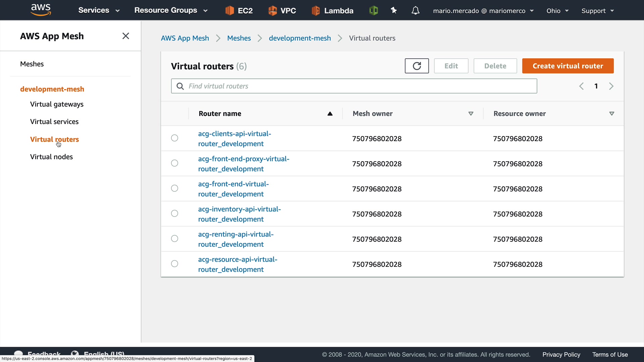The image size is (644, 362).
Task: Select acg-resource-api-virtual-router_development radio button
Action: coord(174,264)
